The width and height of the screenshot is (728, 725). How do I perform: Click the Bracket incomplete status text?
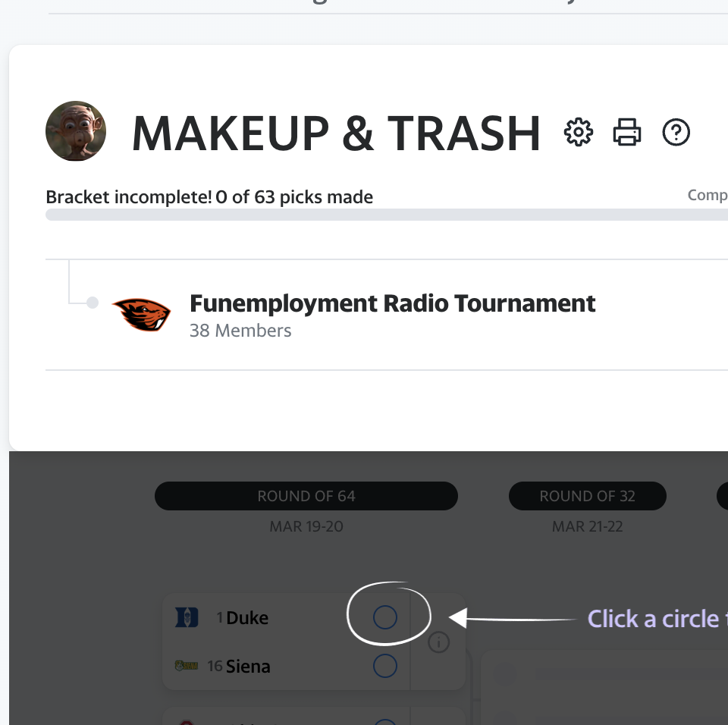(209, 197)
